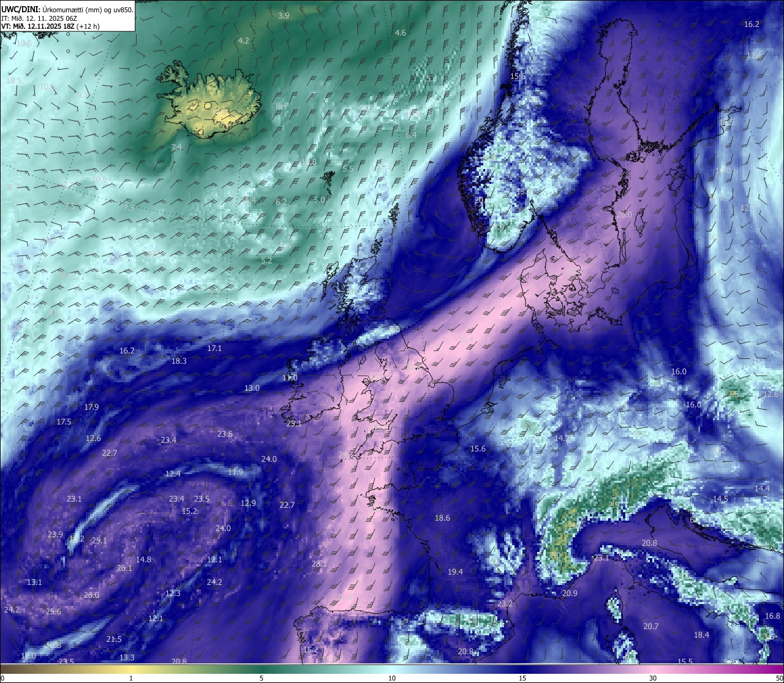This screenshot has height=683, width=784.
Task: Click the 16.8 value over southern Italy
Action: 772,616
